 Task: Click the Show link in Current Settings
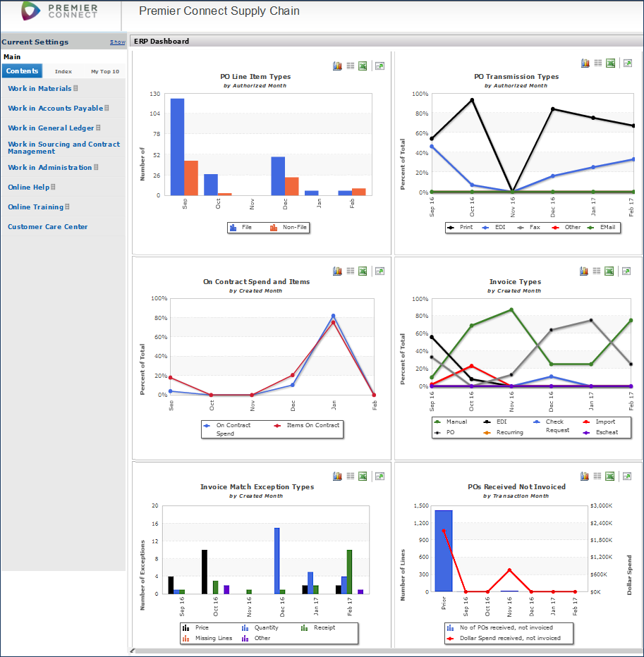(116, 42)
